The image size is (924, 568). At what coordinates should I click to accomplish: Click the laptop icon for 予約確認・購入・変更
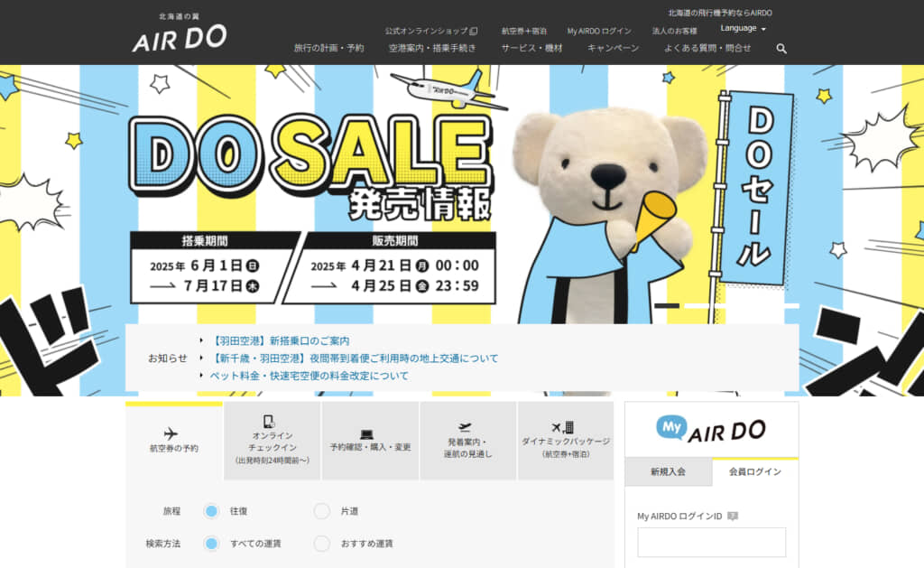coord(366,434)
